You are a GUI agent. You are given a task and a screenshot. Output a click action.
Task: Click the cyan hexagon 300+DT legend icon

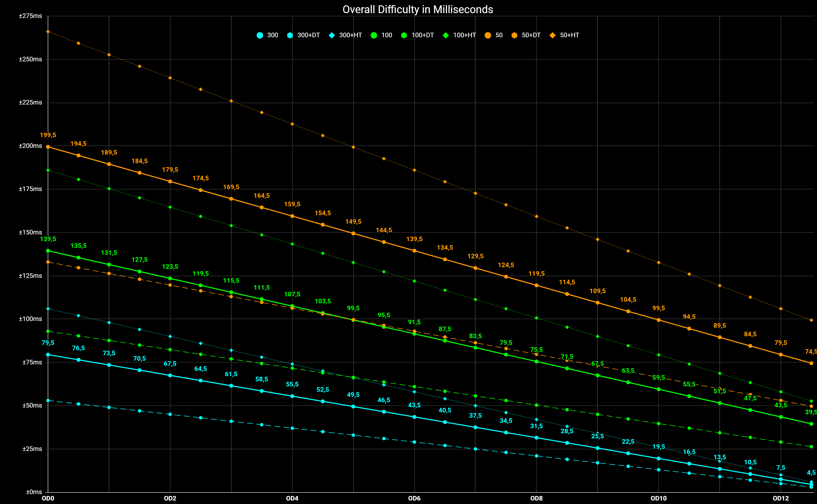[x=290, y=35]
